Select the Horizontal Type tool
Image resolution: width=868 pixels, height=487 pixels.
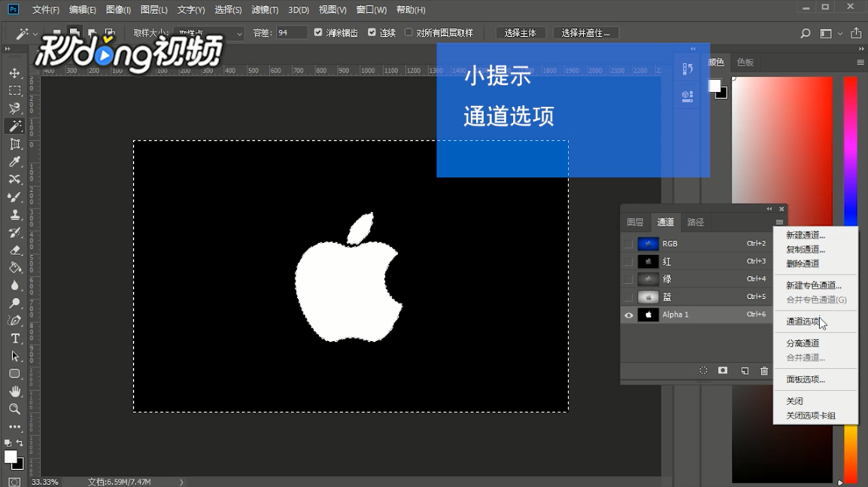point(15,339)
